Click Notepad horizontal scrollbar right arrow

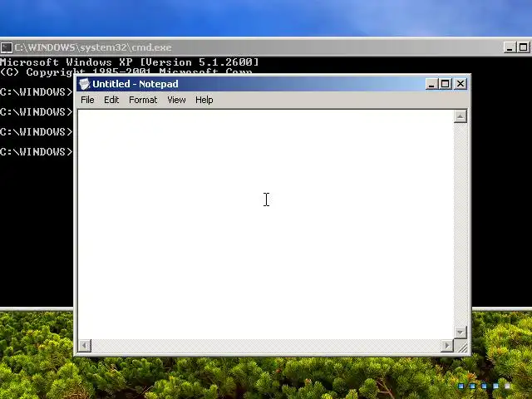447,346
